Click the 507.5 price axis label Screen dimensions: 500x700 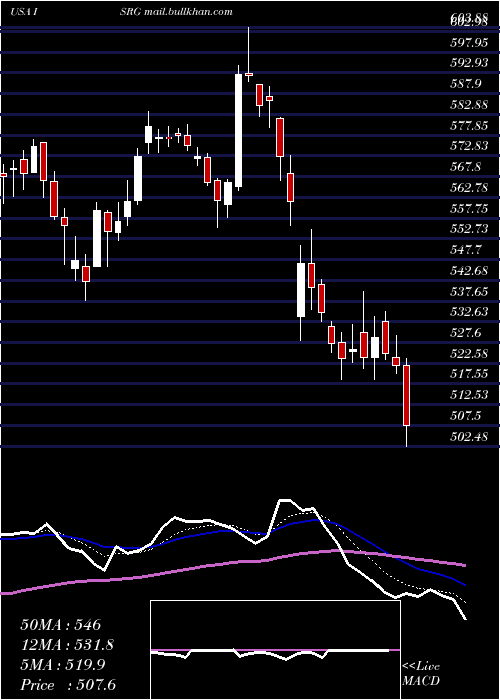click(x=466, y=416)
